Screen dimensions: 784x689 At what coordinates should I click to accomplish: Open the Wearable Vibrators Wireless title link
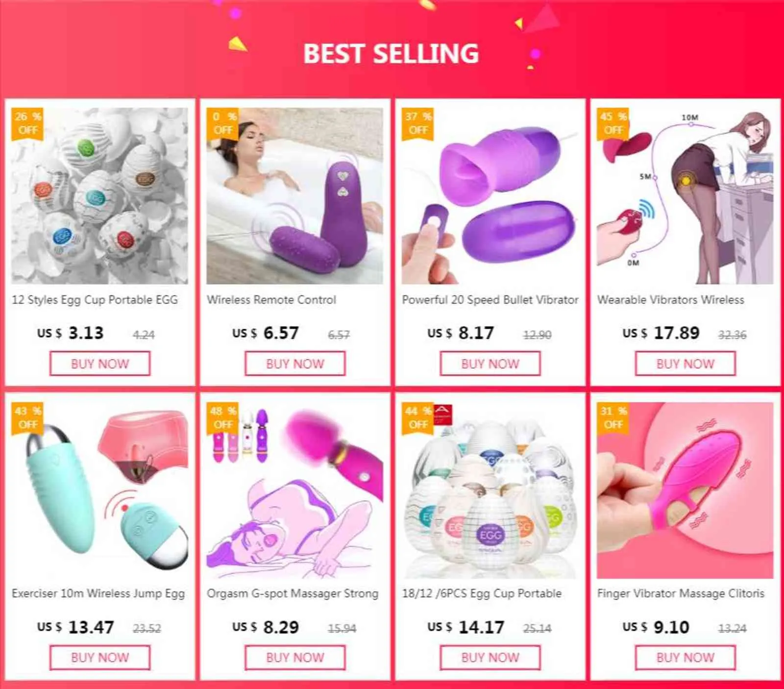point(670,300)
